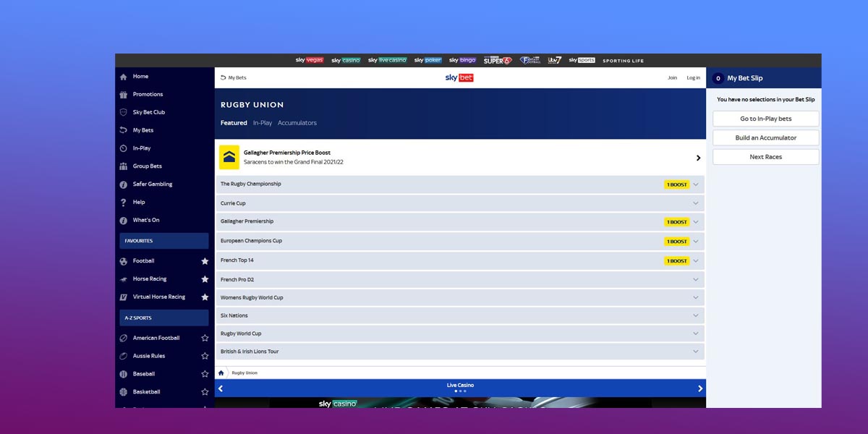The height and width of the screenshot is (434, 868).
Task: Open the American Football icon
Action: pyautogui.click(x=124, y=338)
